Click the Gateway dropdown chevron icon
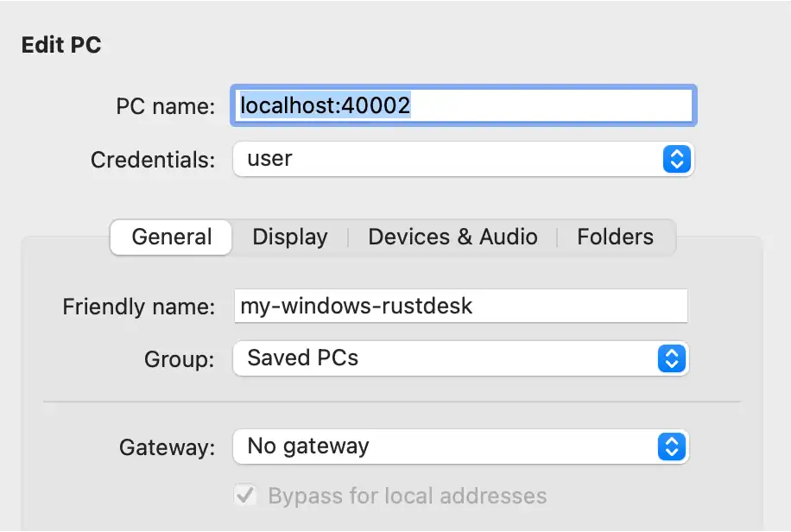791x532 pixels. [671, 446]
